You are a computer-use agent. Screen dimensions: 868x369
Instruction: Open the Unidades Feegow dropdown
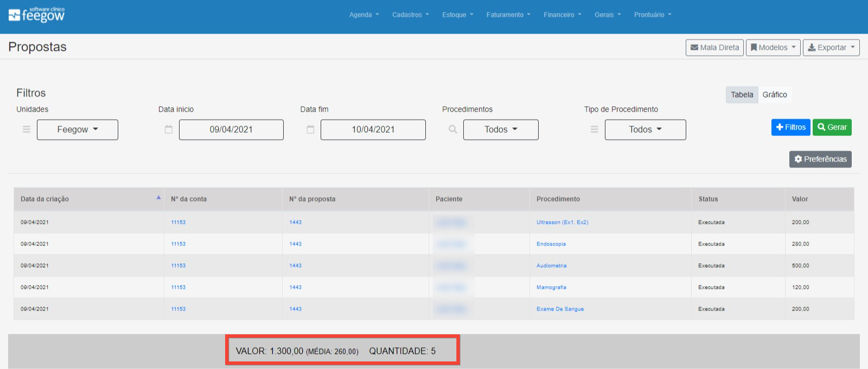point(78,130)
